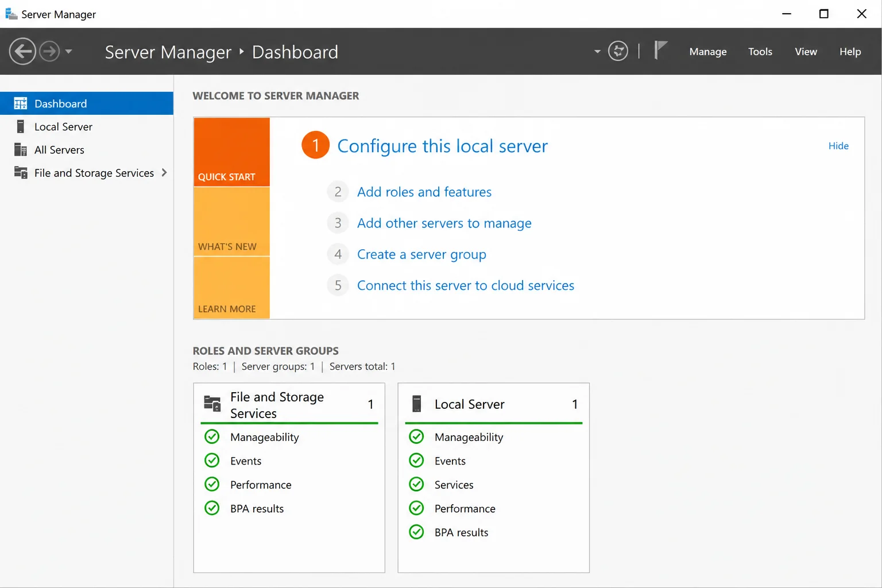Open the dropdown arrow left of Refresh
Screen dimensions: 882x588
(x=597, y=52)
